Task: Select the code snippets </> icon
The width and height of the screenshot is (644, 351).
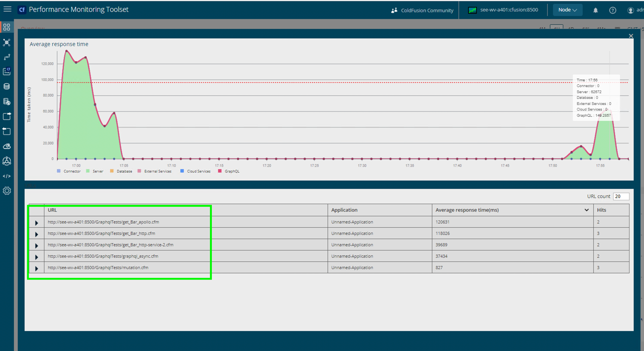Action: click(x=7, y=176)
